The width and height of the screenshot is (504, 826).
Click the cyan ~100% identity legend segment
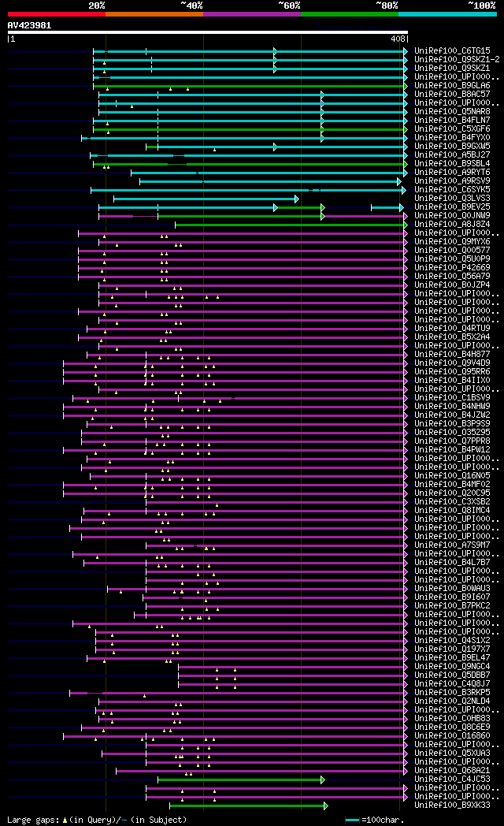(448, 14)
